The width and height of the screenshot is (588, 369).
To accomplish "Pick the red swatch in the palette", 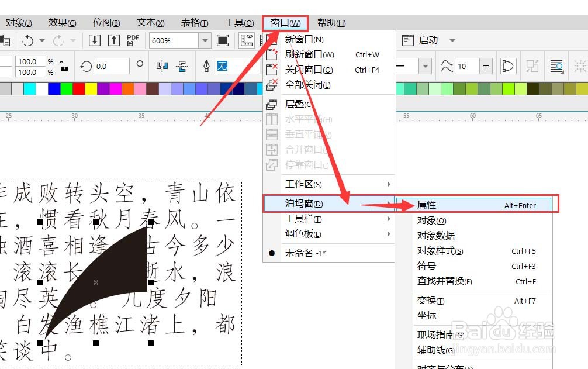I will click(x=79, y=89).
